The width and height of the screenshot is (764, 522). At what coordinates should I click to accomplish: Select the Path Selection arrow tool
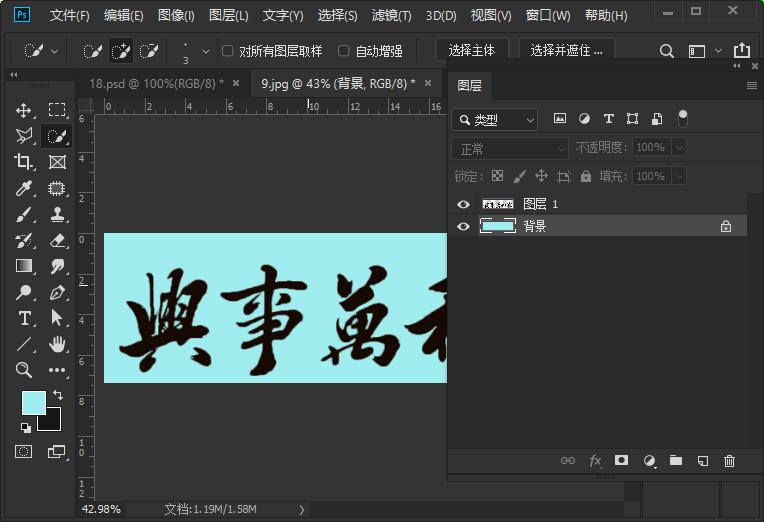[x=57, y=318]
